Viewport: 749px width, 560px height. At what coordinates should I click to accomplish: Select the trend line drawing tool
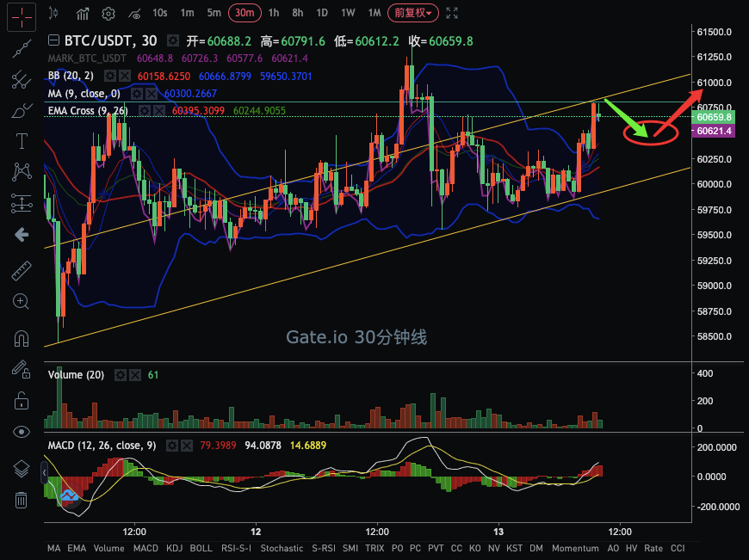[x=21, y=48]
